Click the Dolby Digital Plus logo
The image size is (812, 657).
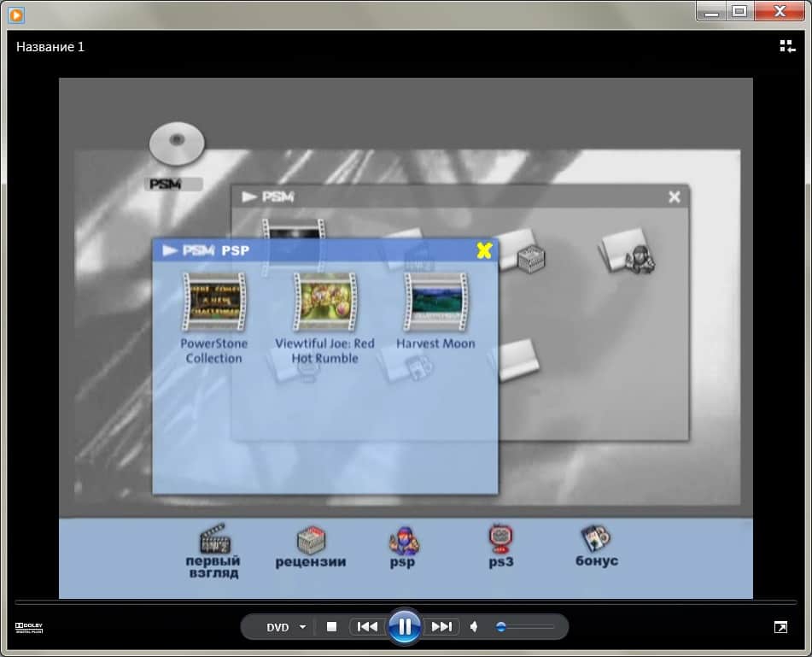point(29,628)
